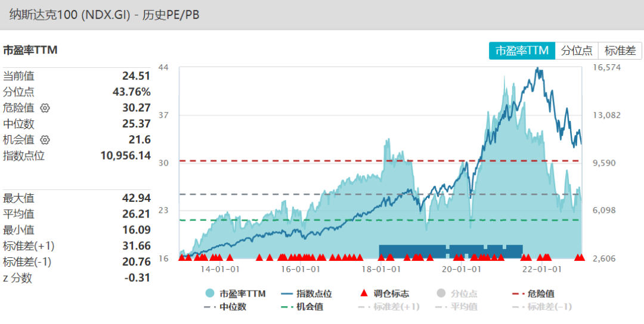
Task: Click the 16-01-01 x-axis label
Action: pyautogui.click(x=301, y=270)
